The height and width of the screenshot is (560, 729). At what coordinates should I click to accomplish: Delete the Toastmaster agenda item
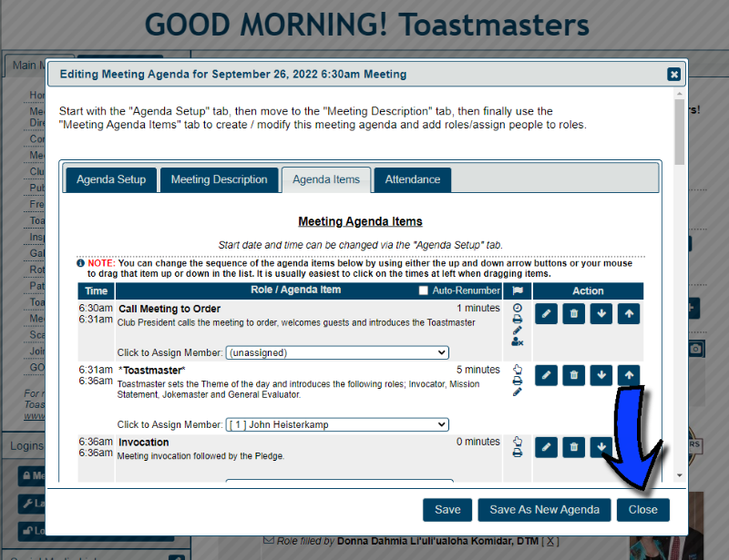[573, 374]
